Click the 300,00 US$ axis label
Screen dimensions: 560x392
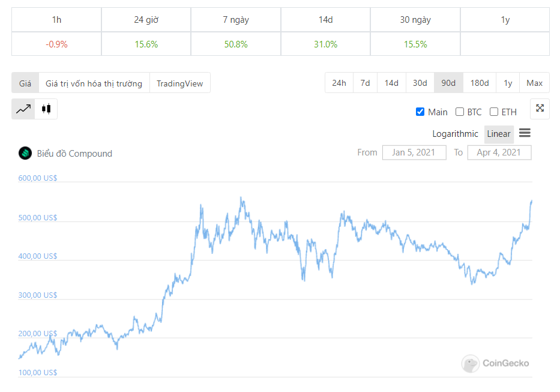pyautogui.click(x=37, y=295)
